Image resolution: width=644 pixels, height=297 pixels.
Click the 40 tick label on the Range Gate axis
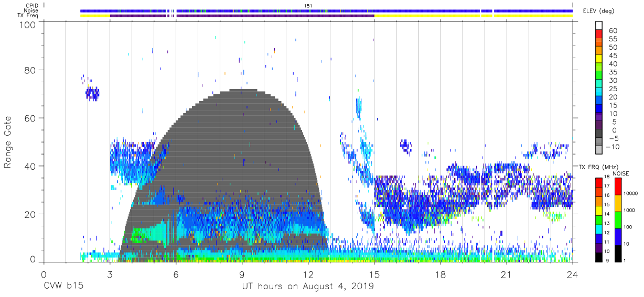tap(30, 166)
